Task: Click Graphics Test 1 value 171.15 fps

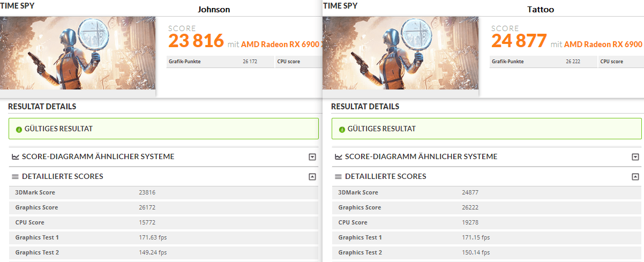Action: [x=476, y=237]
